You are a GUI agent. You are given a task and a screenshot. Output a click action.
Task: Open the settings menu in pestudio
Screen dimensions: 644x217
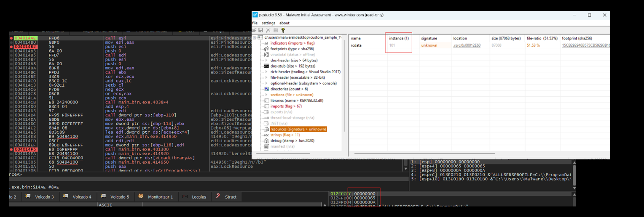click(268, 23)
